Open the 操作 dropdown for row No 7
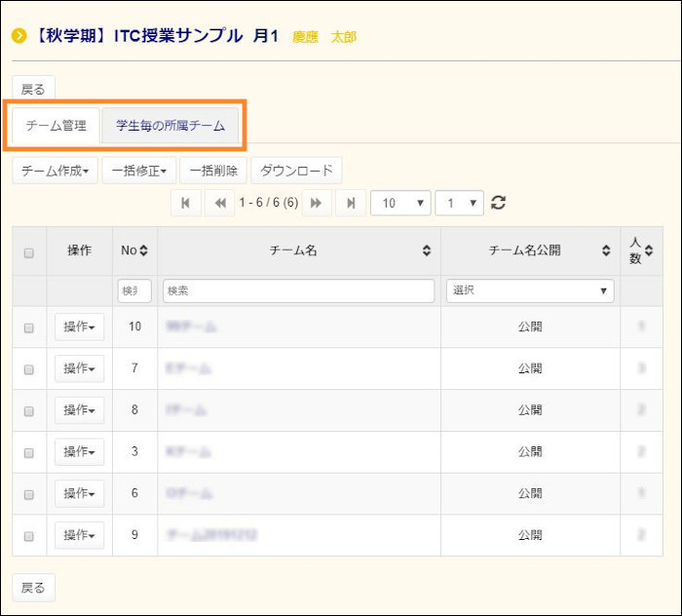Image resolution: width=682 pixels, height=616 pixels. click(79, 368)
